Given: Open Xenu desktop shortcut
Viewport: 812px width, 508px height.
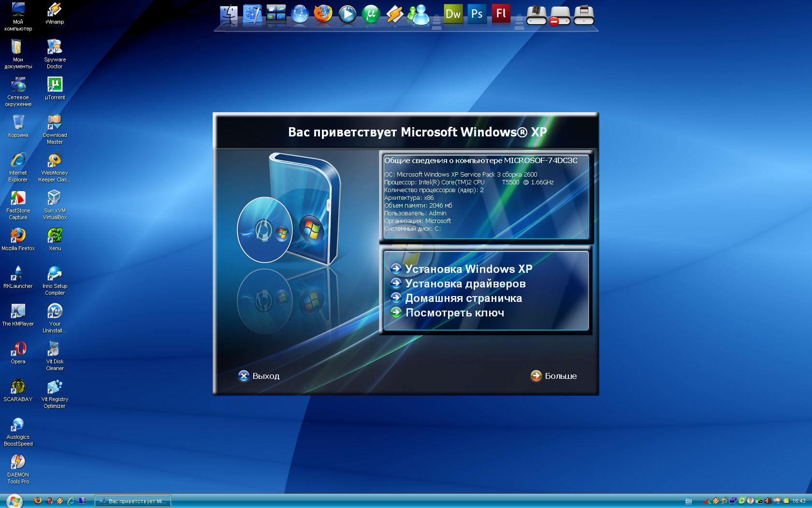Looking at the screenshot, I should pyautogui.click(x=55, y=239).
